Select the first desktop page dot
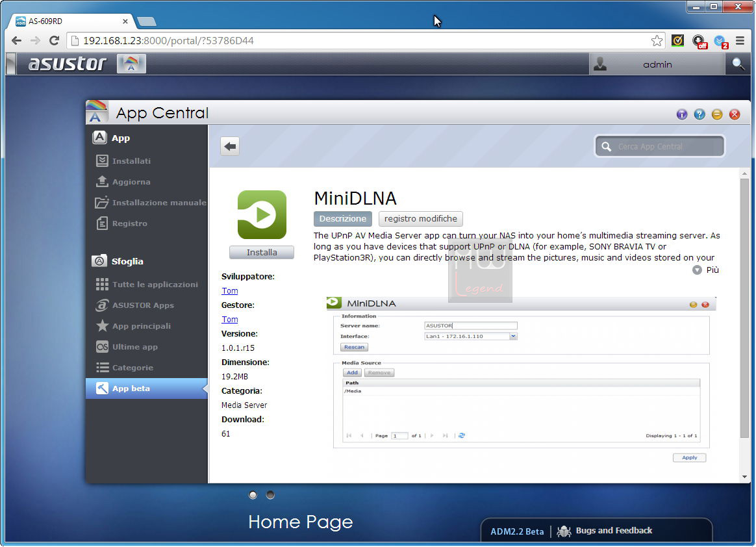The width and height of the screenshot is (756, 547). click(x=253, y=495)
